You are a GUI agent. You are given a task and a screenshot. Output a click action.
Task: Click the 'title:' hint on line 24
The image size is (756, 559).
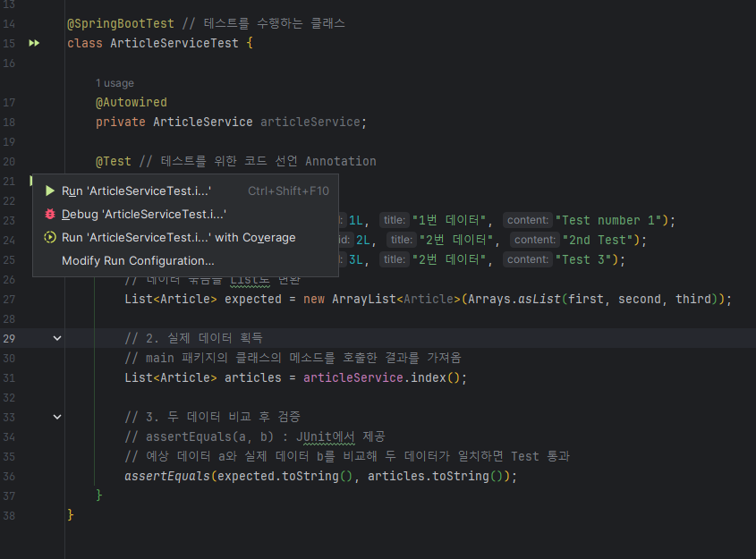tap(402, 240)
